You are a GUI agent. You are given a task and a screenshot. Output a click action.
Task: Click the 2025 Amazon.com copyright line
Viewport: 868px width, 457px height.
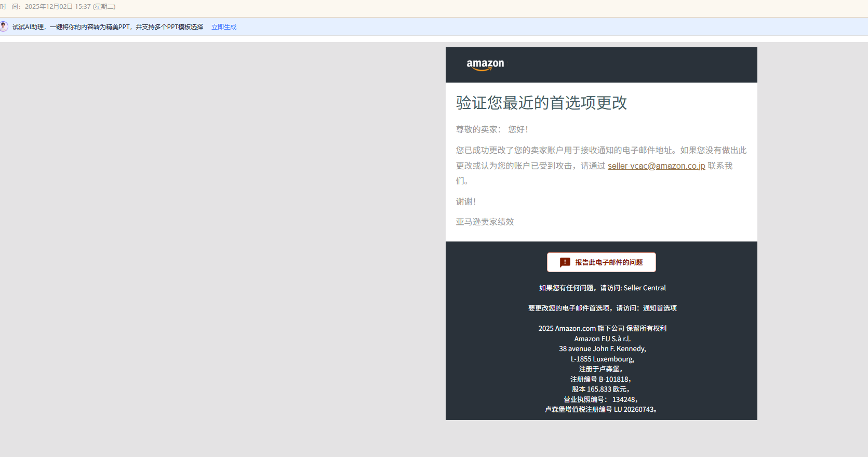602,328
